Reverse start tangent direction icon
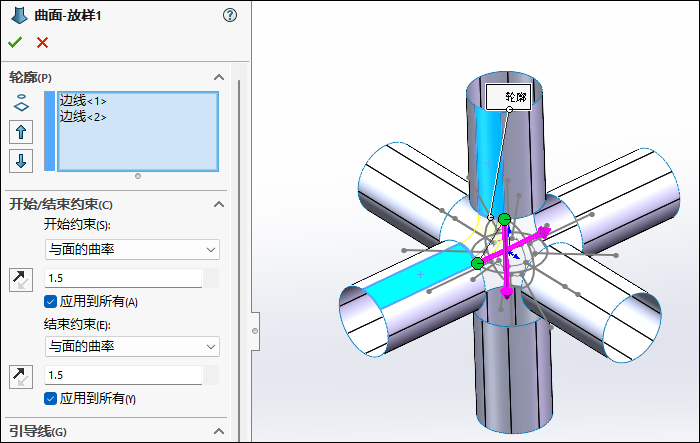 point(21,280)
